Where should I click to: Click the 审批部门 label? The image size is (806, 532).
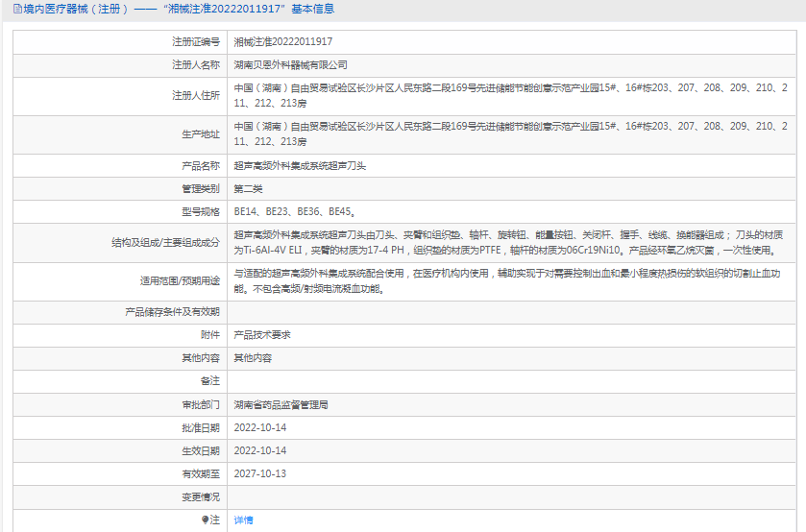click(x=201, y=405)
